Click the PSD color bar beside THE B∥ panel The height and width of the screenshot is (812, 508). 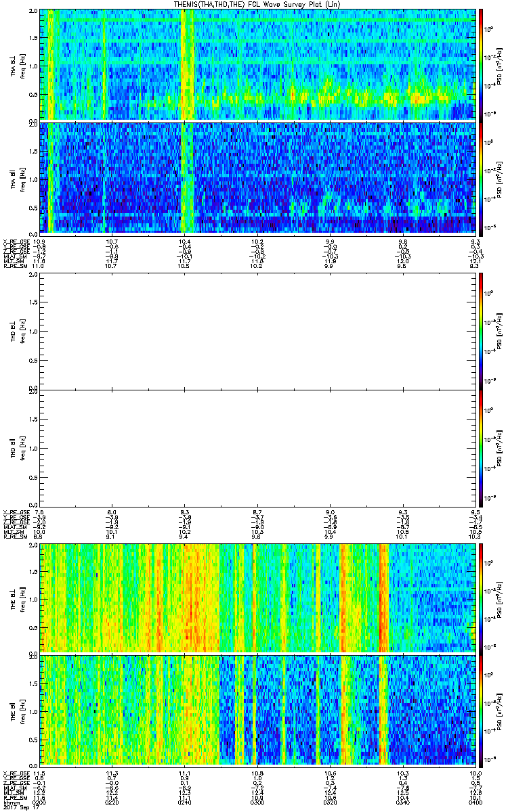tap(482, 710)
